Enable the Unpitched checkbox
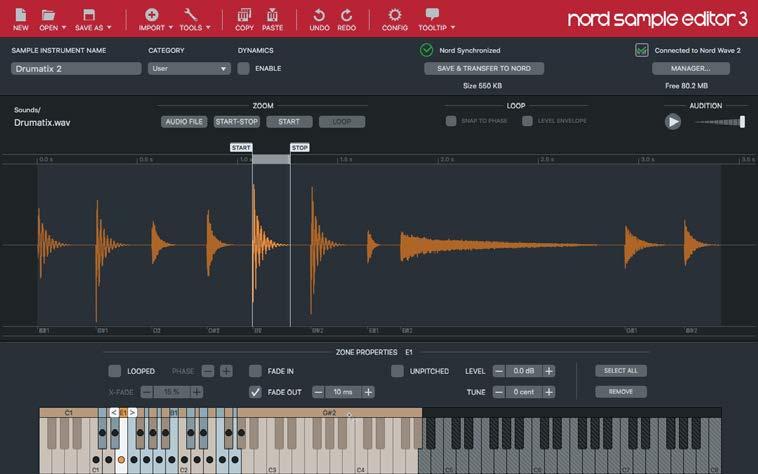This screenshot has width=758, height=474. pos(397,371)
